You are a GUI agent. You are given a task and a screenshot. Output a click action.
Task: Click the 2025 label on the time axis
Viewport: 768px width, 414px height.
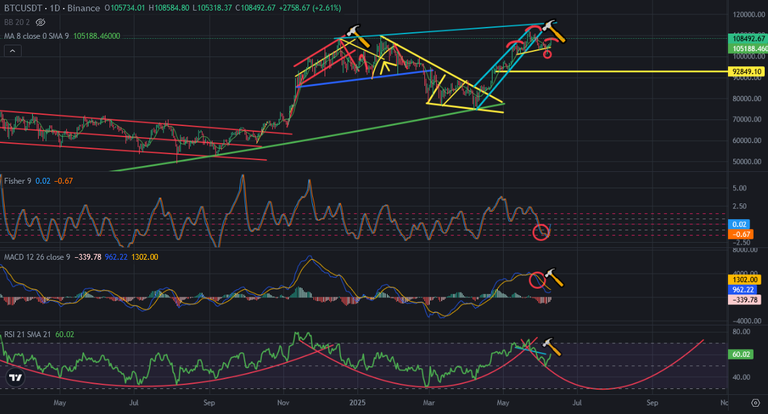(x=358, y=403)
